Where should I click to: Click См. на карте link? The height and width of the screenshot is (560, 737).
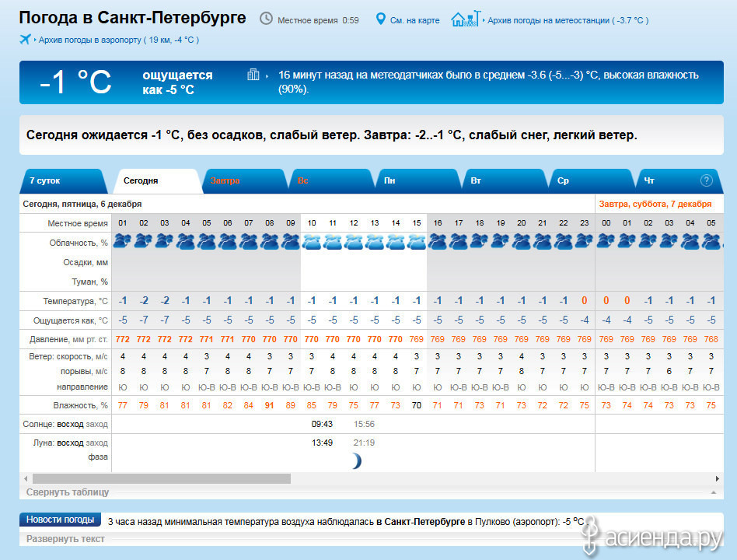(414, 20)
